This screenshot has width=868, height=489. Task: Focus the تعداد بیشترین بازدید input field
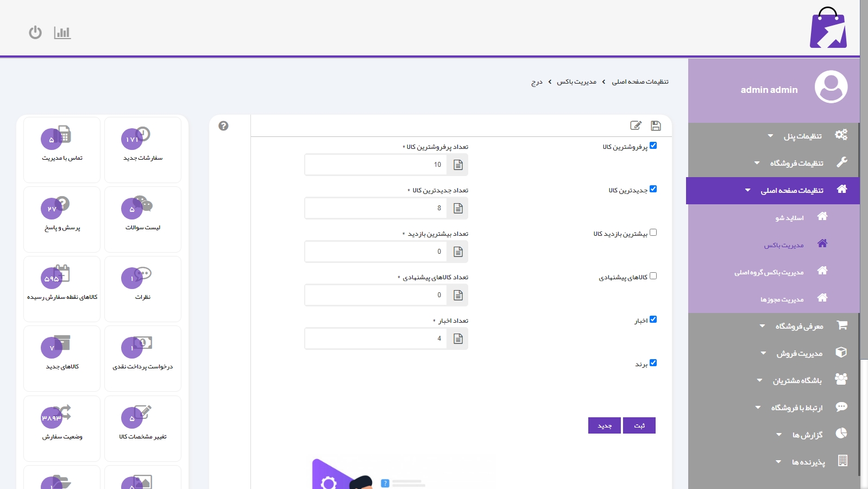pos(376,252)
